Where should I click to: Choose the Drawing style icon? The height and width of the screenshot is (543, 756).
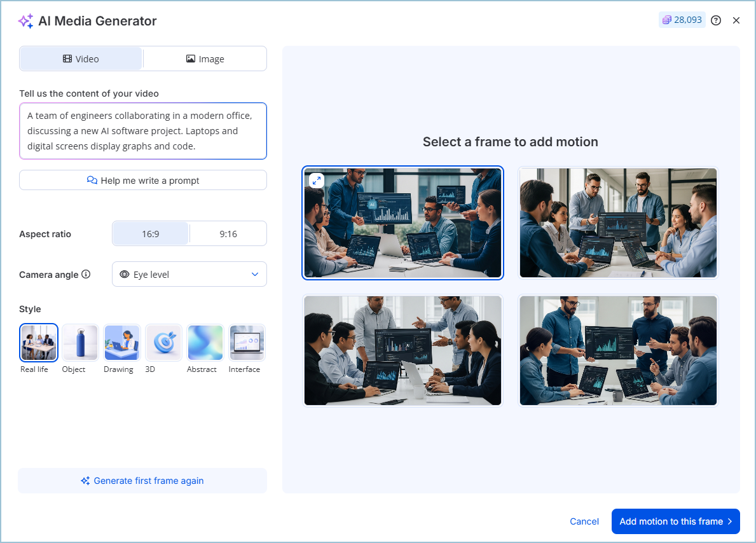tap(122, 343)
